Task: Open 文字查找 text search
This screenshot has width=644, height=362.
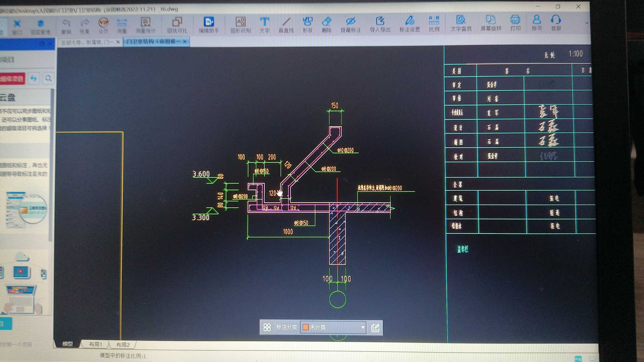Action: click(461, 23)
